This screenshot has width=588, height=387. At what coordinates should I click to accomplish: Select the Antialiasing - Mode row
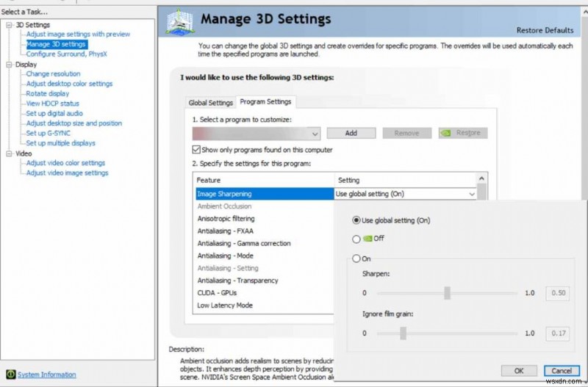point(265,256)
